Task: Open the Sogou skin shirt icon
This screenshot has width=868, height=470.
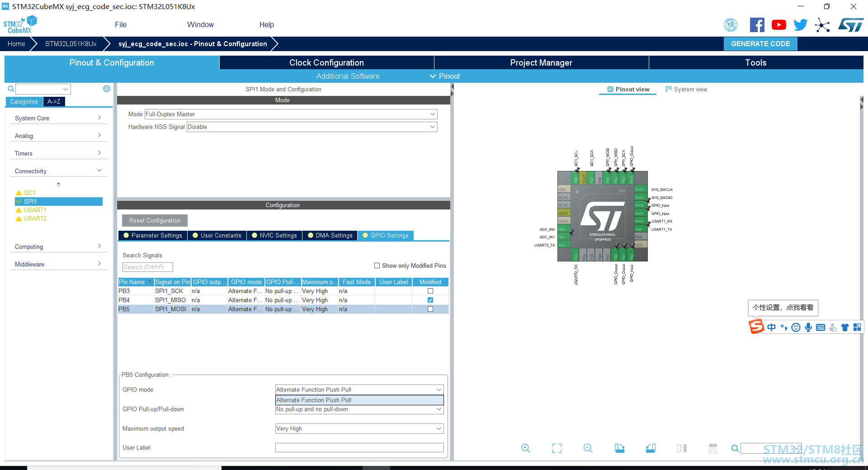Action: [845, 327]
